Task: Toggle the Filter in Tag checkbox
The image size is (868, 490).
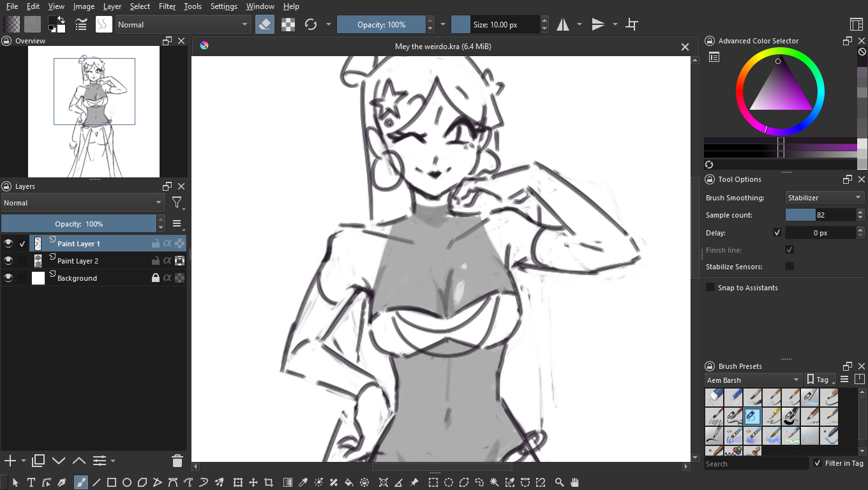Action: pos(818,463)
